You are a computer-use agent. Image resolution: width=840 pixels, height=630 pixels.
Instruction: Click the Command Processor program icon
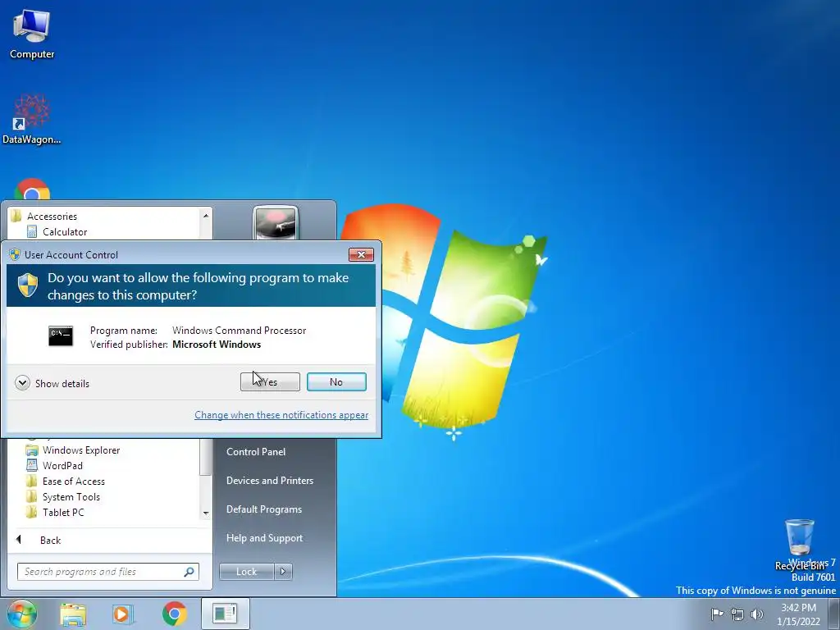pyautogui.click(x=61, y=336)
